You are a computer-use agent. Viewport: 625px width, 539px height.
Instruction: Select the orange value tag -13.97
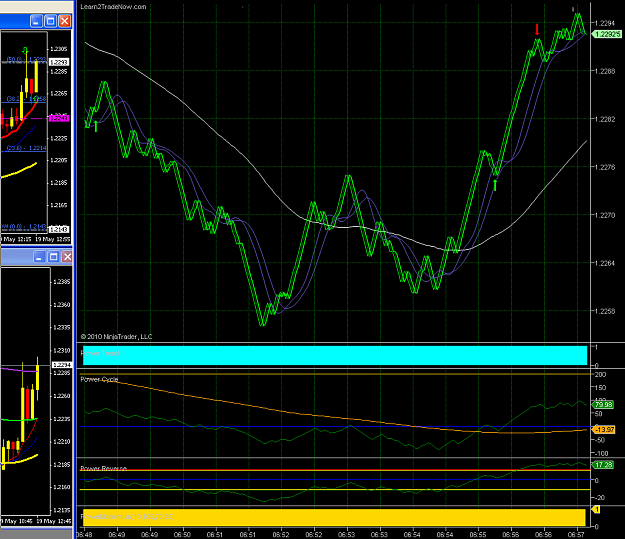pos(604,429)
